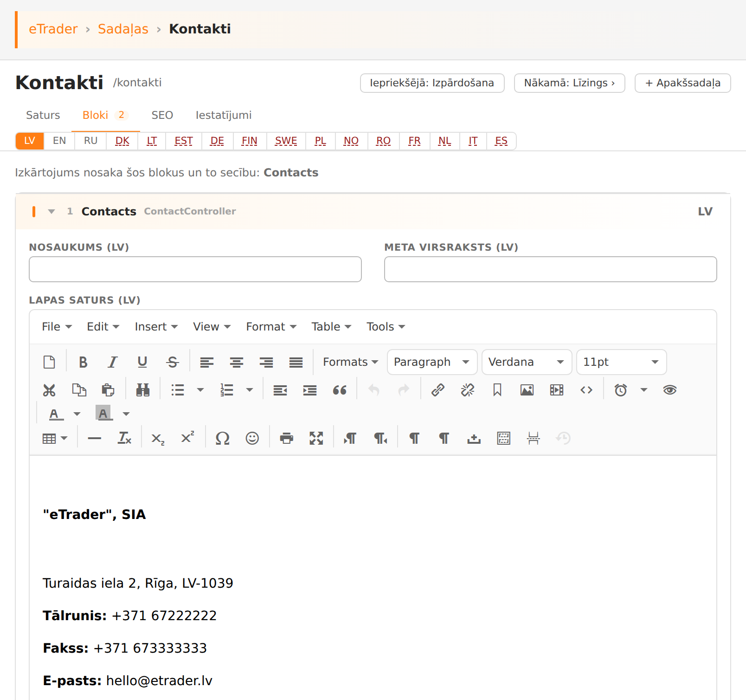
Task: Switch to the Iestatījumi tab
Action: 224,115
